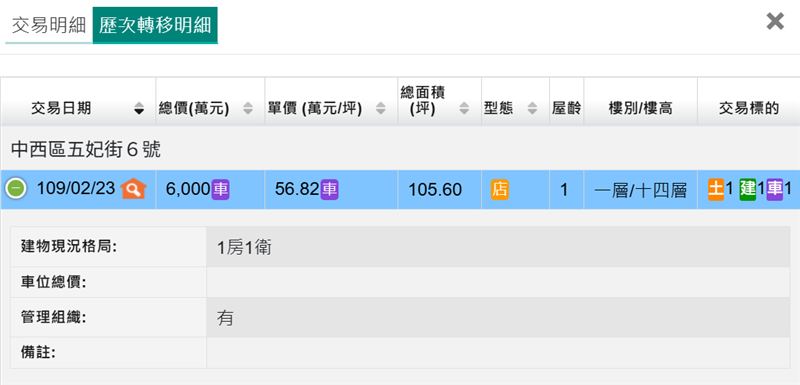The width and height of the screenshot is (800, 385).
Task: Click the 樓別/樓高 column header
Action: point(640,102)
